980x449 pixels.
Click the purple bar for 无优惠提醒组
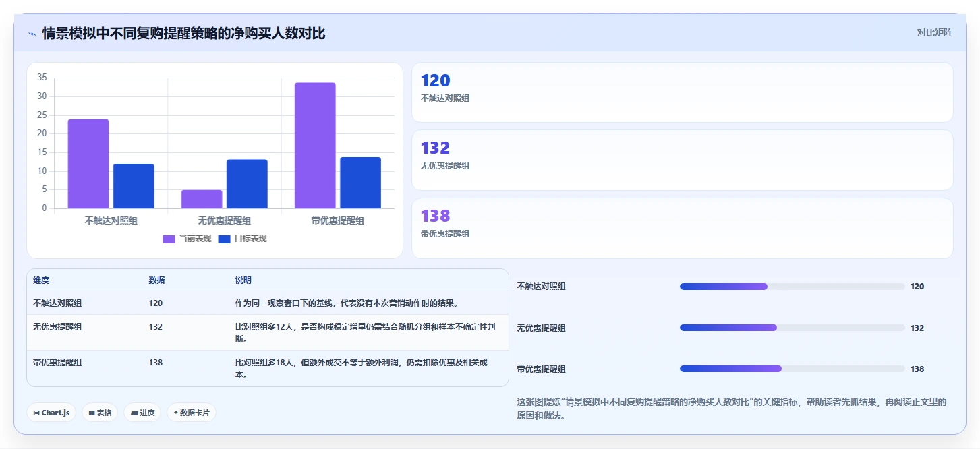click(202, 199)
